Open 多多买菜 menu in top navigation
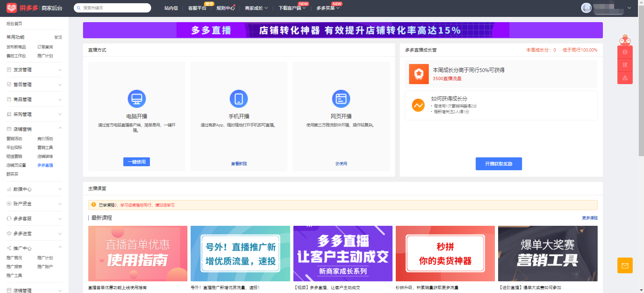Image resolution: width=644 pixels, height=293 pixels. coord(328,8)
